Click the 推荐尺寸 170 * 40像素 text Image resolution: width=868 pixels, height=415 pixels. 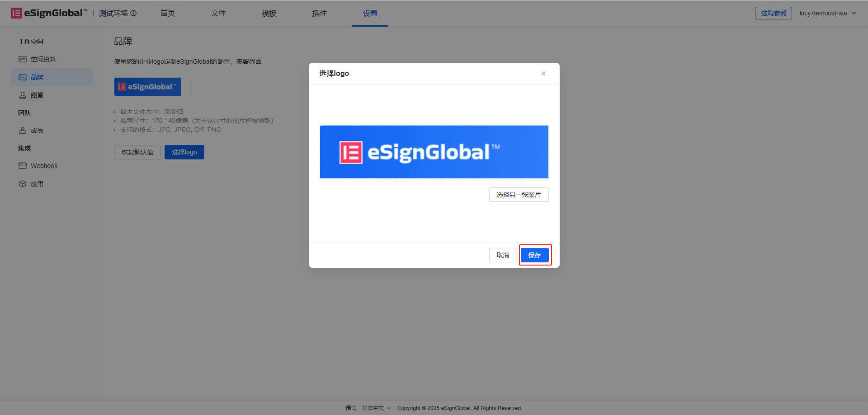point(197,121)
